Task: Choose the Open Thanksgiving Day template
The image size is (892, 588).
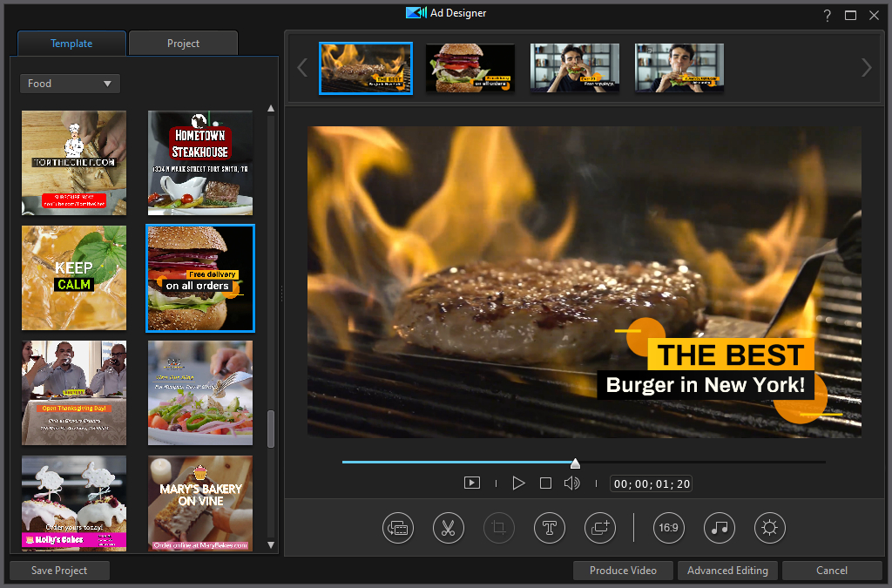Action: [x=74, y=393]
